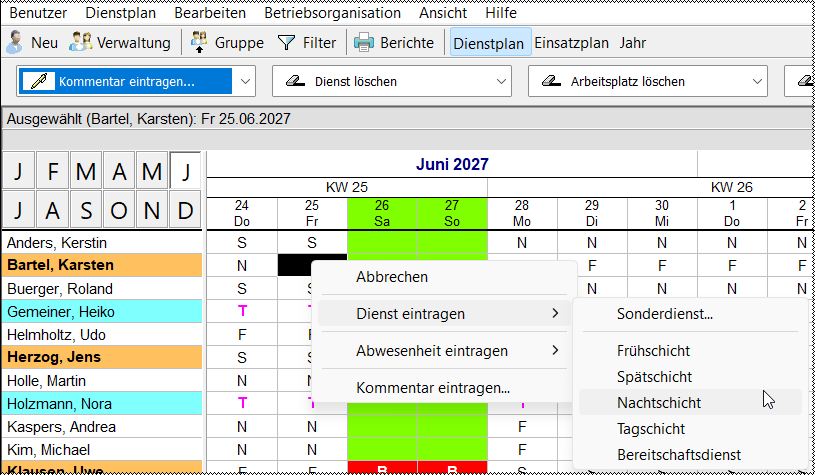Screen dimensions: 815x475
Task: Click Anders, Kerstin's S cell on 24 Do
Action: [x=242, y=243]
